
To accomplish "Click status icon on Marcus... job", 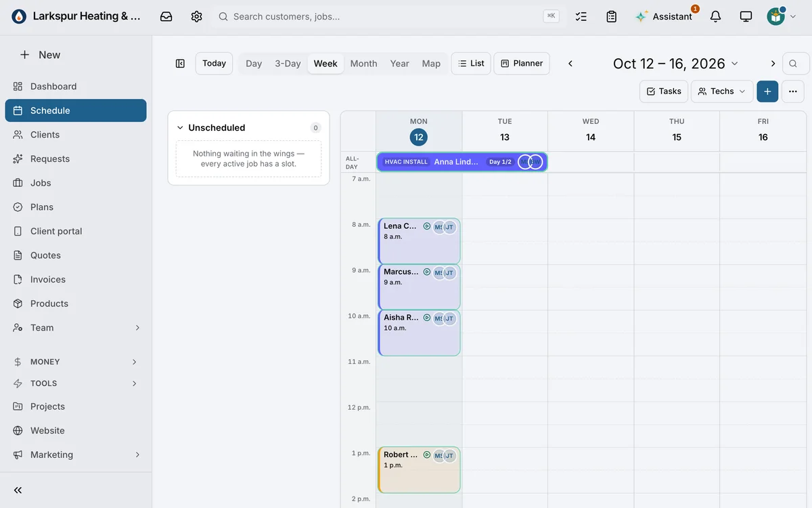I will pyautogui.click(x=427, y=272).
